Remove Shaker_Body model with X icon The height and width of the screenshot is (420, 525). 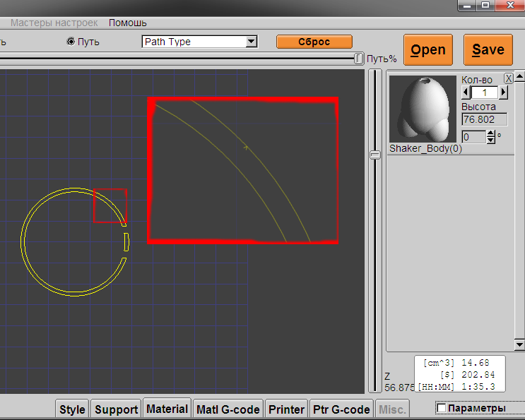coord(508,78)
